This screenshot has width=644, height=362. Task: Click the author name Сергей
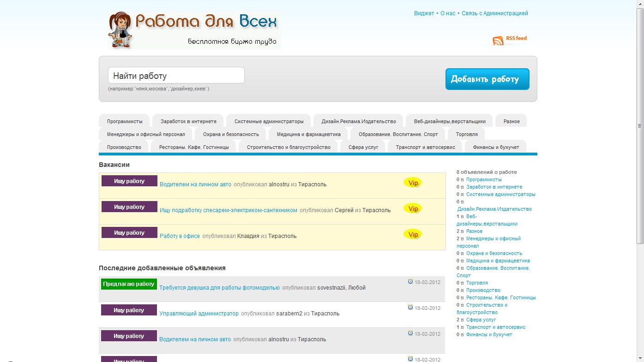[x=344, y=210]
